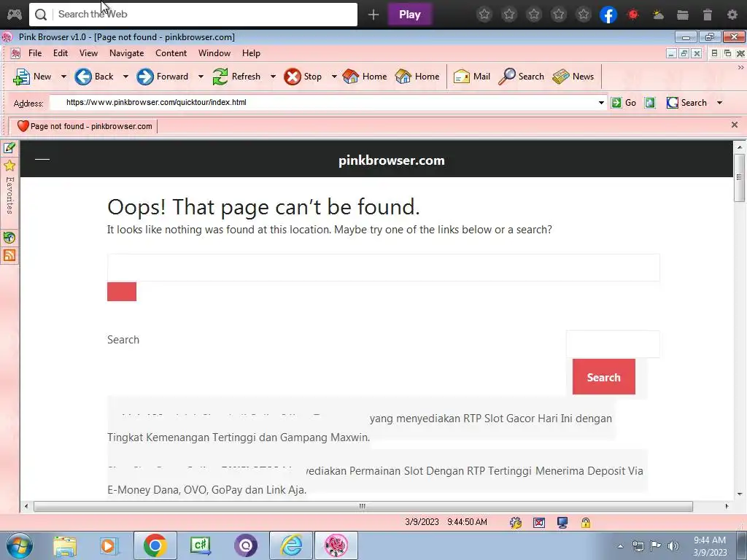
Task: Go Back using the blue arrow
Action: [x=83, y=77]
